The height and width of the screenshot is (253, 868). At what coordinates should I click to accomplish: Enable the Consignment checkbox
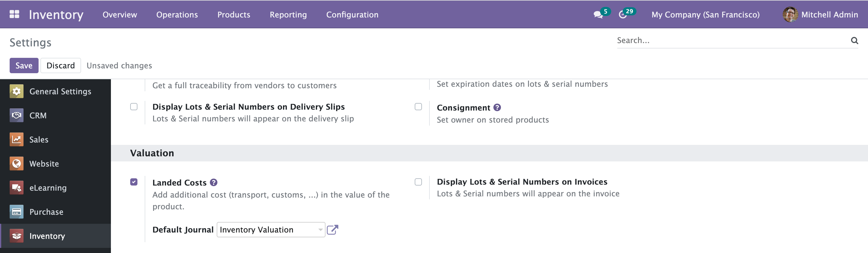point(418,107)
